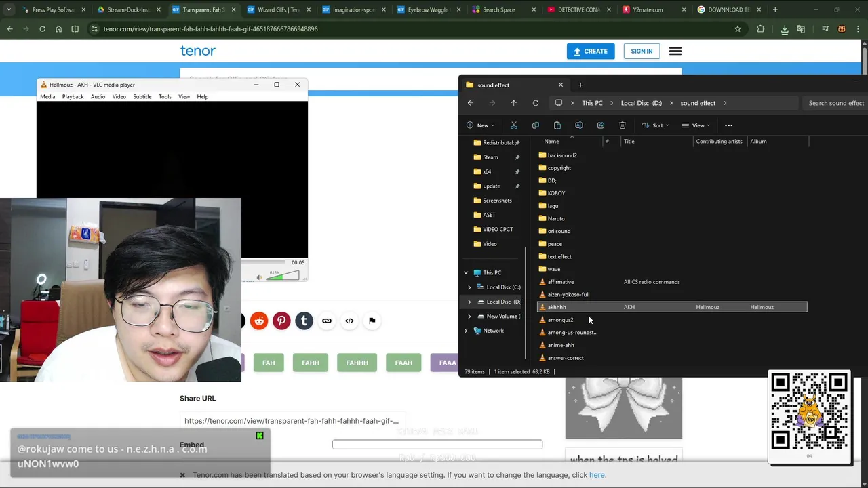The height and width of the screenshot is (488, 868).
Task: Click the Cut icon in File Explorer toolbar
Action: 514,125
